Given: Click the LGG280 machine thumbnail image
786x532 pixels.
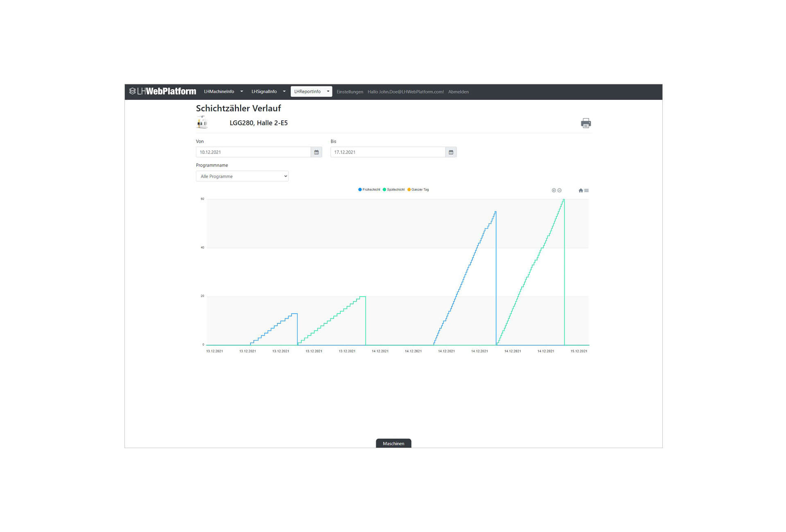Looking at the screenshot, I should coord(202,122).
